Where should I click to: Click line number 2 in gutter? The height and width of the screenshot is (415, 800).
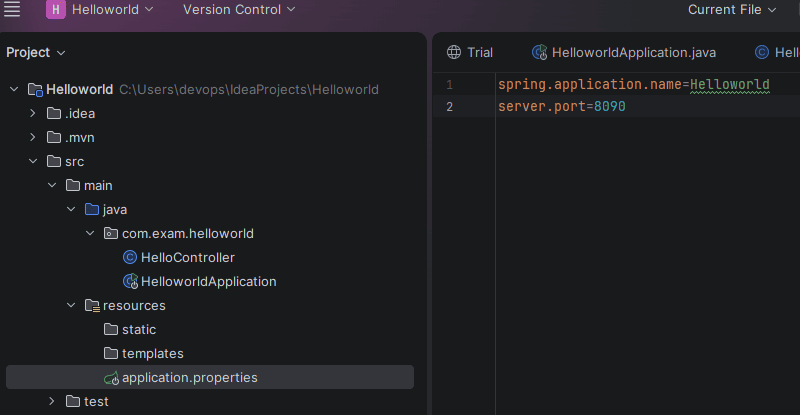[449, 106]
